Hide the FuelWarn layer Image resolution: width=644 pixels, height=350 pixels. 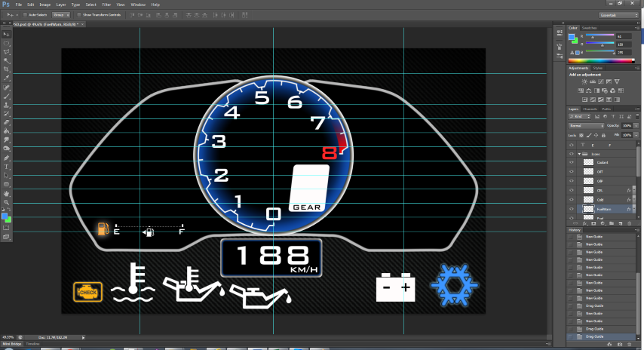click(x=572, y=209)
